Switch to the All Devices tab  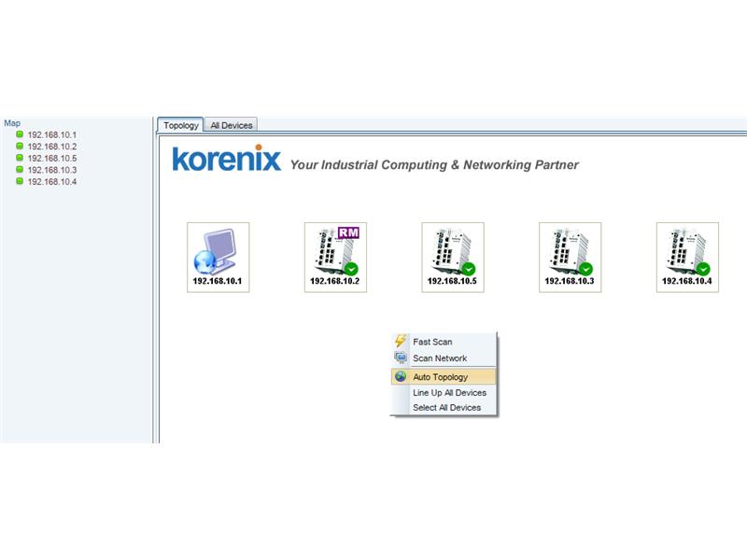point(232,125)
